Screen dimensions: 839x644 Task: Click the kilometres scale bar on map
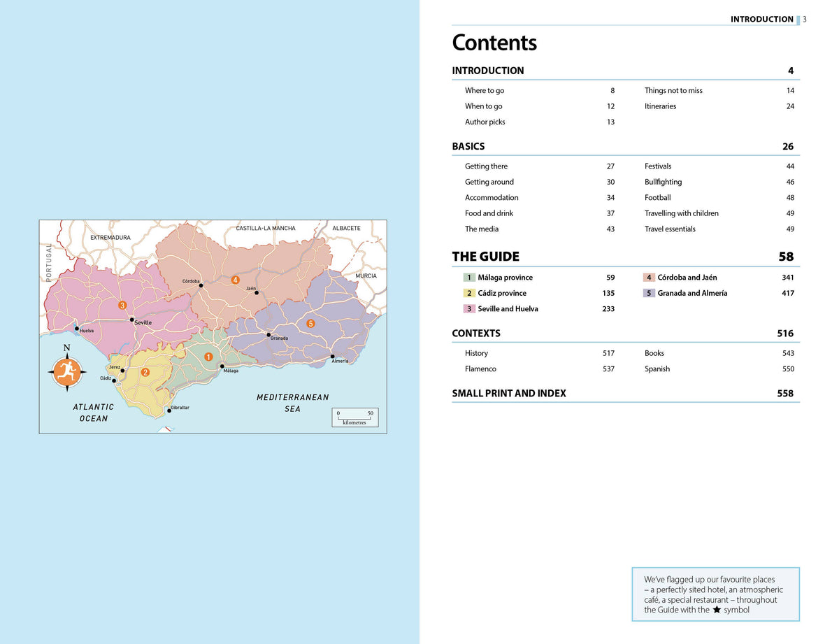coord(354,417)
